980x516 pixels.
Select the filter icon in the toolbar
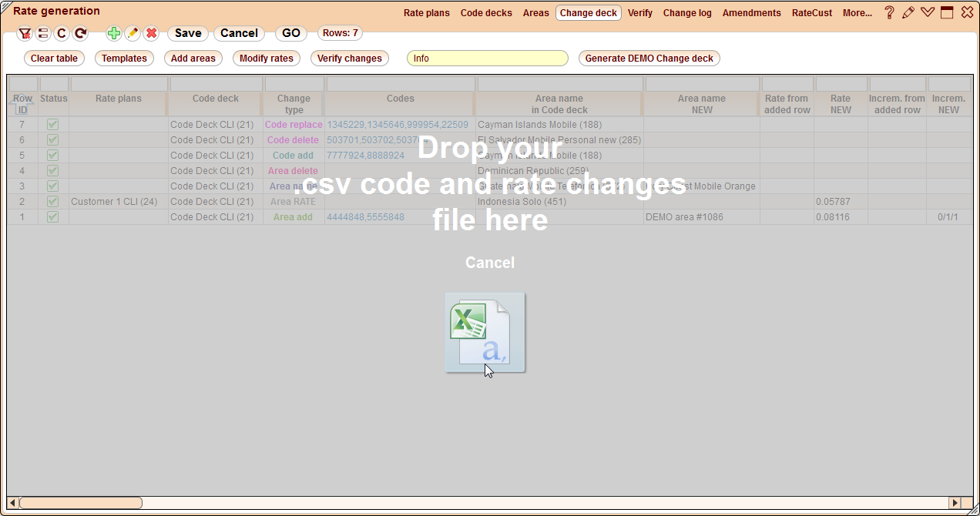25,33
